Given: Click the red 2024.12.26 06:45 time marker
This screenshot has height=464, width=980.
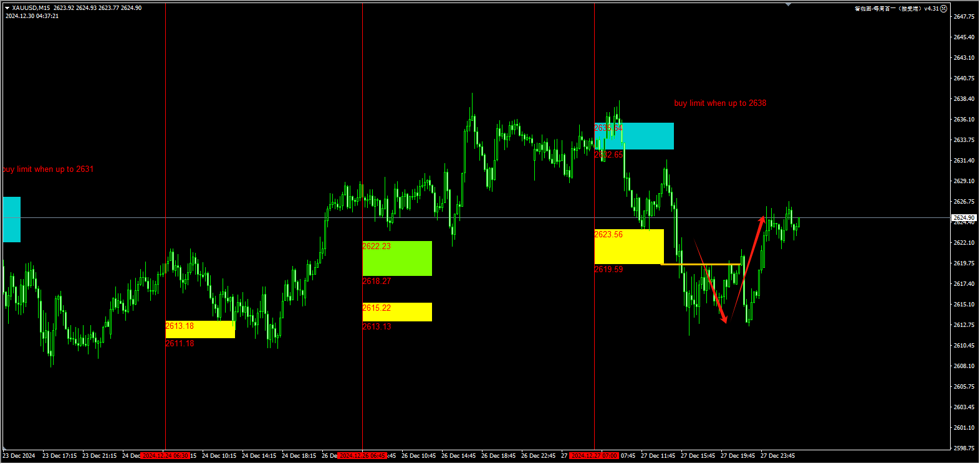Looking at the screenshot, I should (362, 456).
